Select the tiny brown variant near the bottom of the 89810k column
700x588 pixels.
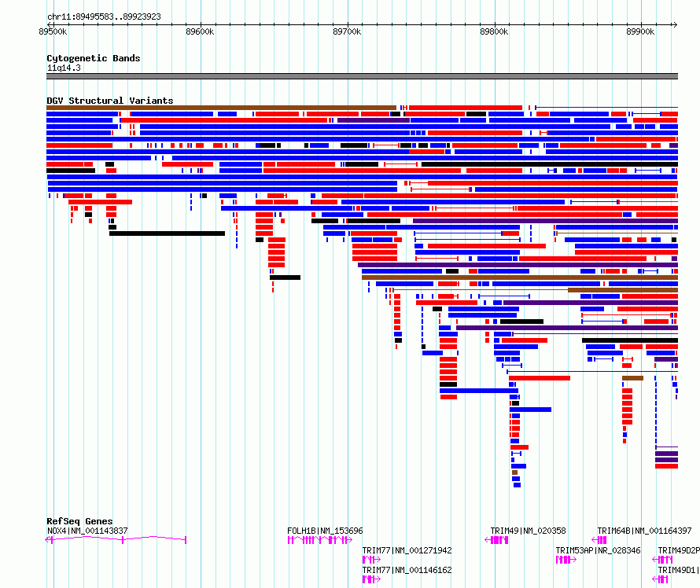pos(514,472)
